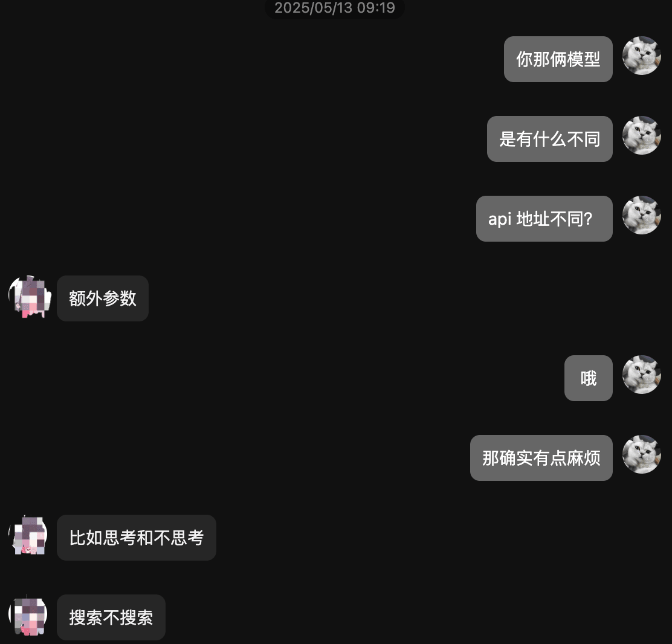672x644 pixels.
Task: Select the short 哦 message bubble
Action: tap(589, 378)
